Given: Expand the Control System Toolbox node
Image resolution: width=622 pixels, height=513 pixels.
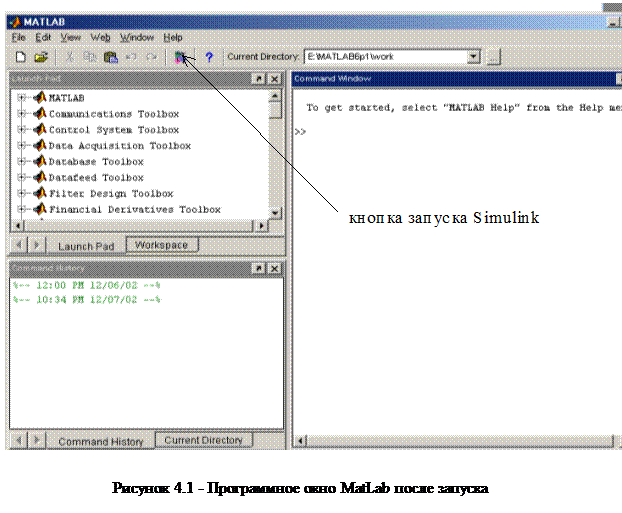Looking at the screenshot, I should click(22, 129).
